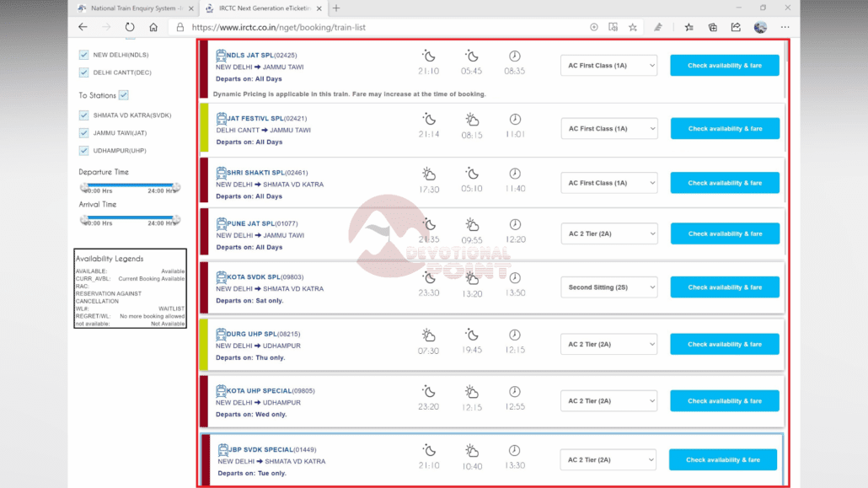This screenshot has width=868, height=488.
Task: Check availability & fare for JBP SVDK SPECIAL
Action: [723, 459]
